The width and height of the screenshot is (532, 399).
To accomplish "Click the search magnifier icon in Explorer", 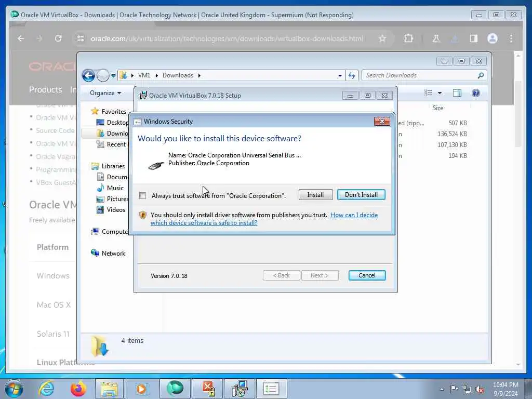I will coord(481,76).
